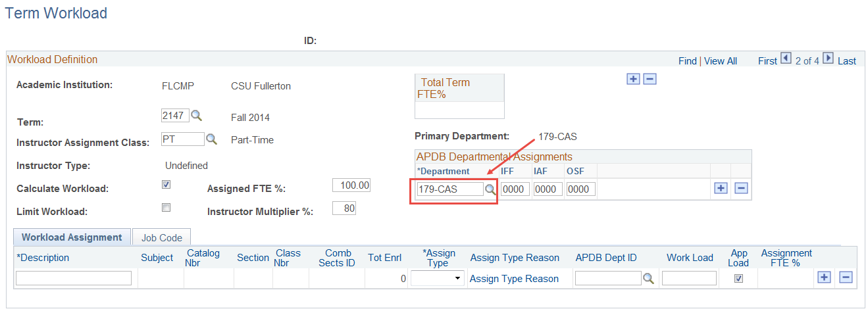Viewport: 868px width, 311px height.
Task: Click Class Nbr column header
Action: pyautogui.click(x=288, y=258)
